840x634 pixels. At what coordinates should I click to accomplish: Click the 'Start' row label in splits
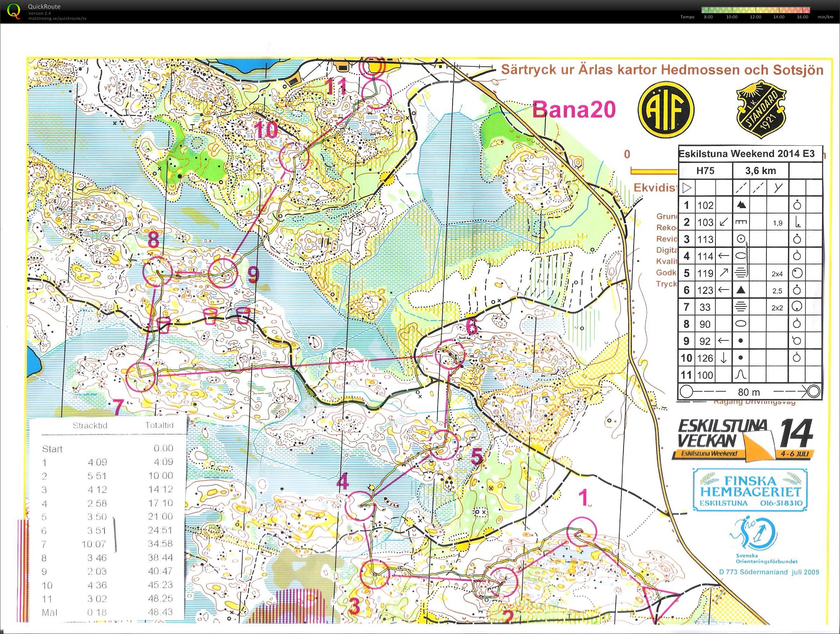point(52,449)
